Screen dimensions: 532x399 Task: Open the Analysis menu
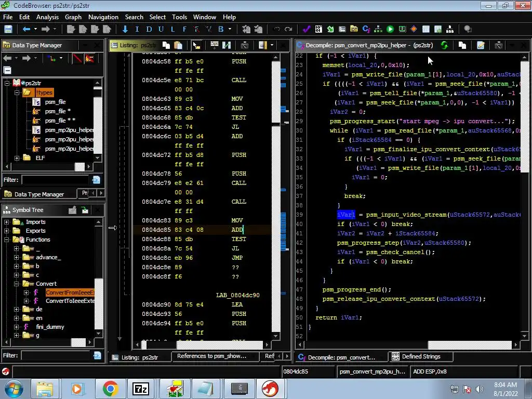(47, 17)
